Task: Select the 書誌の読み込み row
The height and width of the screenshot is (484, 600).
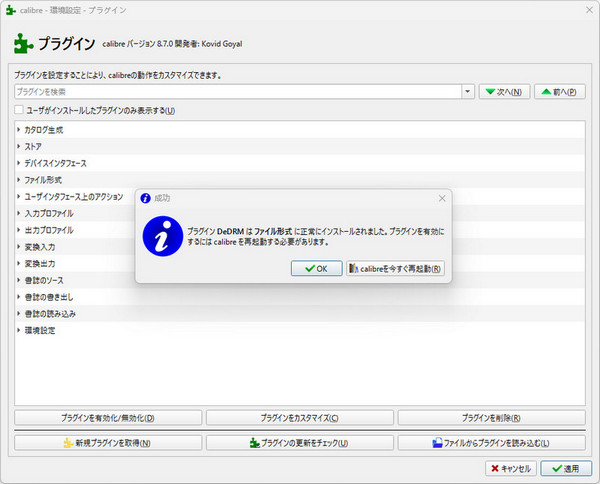Action: [x=300, y=314]
